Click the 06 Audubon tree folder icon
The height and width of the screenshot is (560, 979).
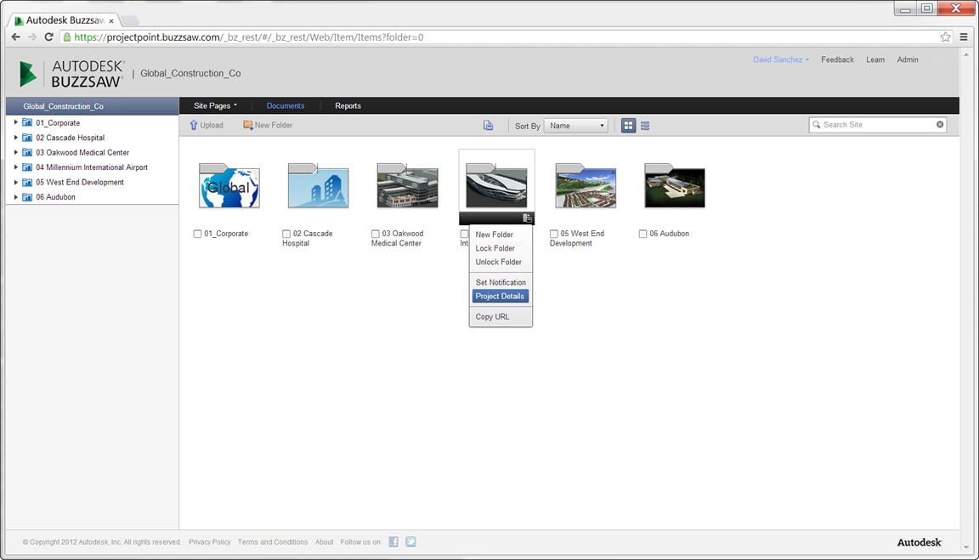click(x=27, y=197)
